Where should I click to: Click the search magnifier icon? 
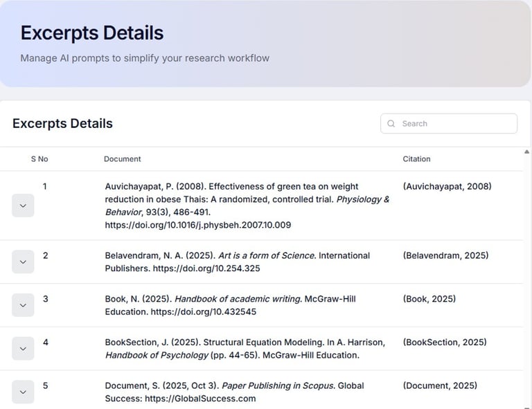(x=392, y=124)
